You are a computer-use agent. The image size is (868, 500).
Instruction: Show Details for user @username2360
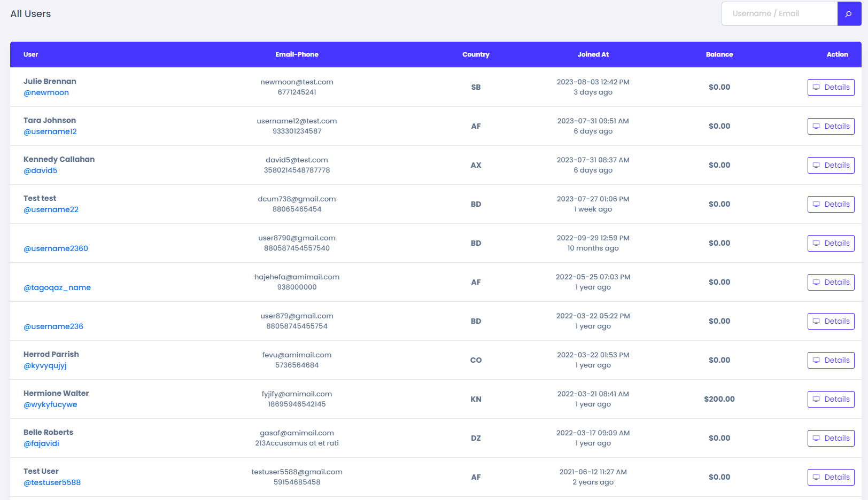click(831, 243)
